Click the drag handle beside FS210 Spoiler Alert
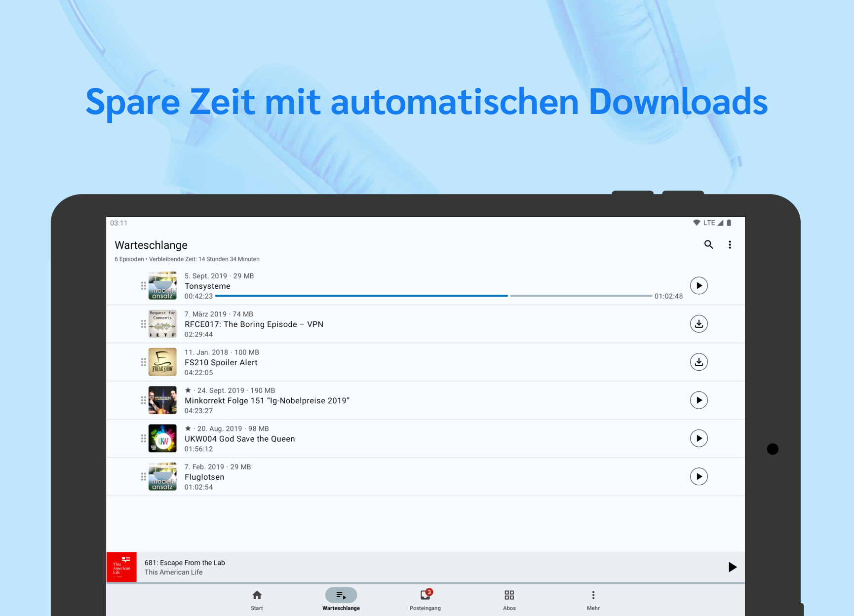This screenshot has height=616, width=854. 143,362
